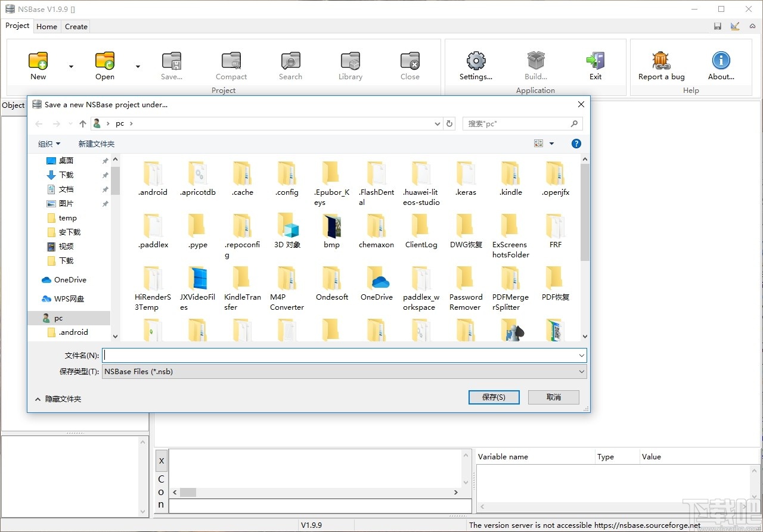Open the About info icon

721,61
